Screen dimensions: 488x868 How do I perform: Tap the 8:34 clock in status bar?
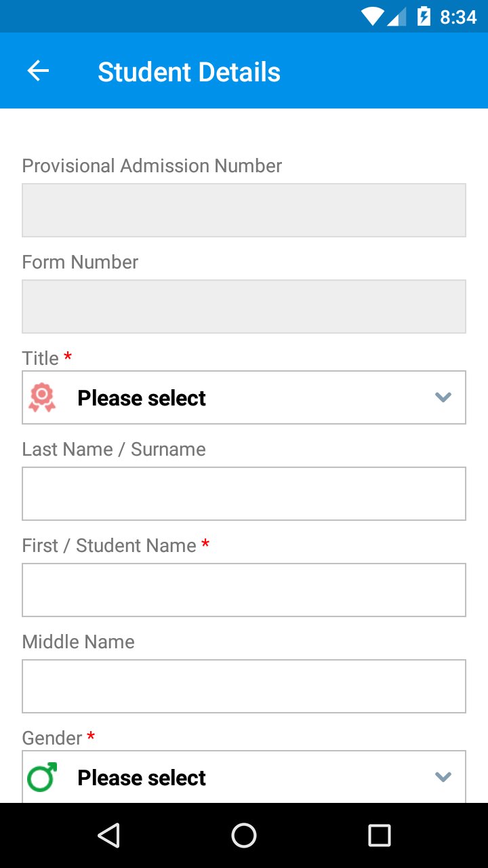click(x=458, y=17)
